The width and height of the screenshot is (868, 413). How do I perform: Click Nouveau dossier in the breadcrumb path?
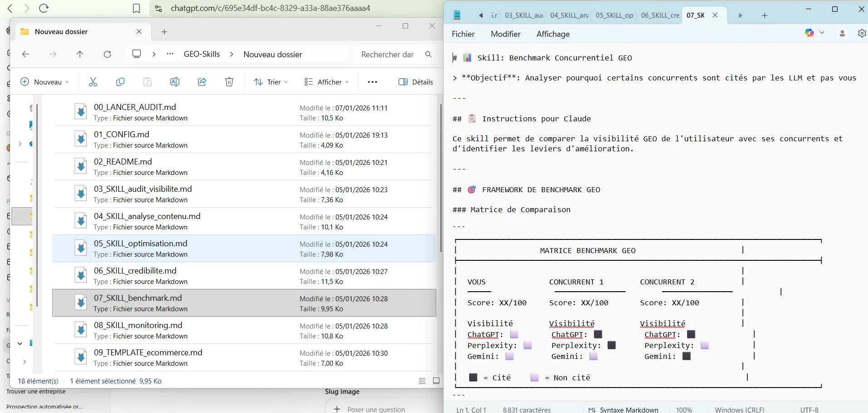click(273, 54)
